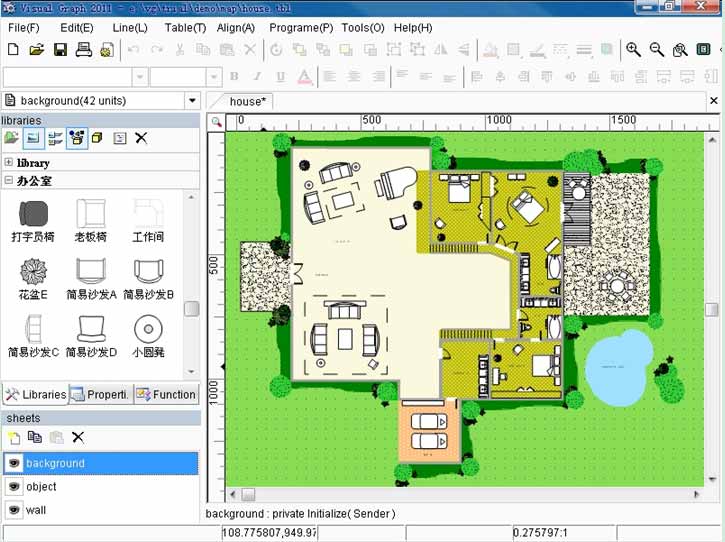Click the Italic I formatting icon

click(x=257, y=76)
